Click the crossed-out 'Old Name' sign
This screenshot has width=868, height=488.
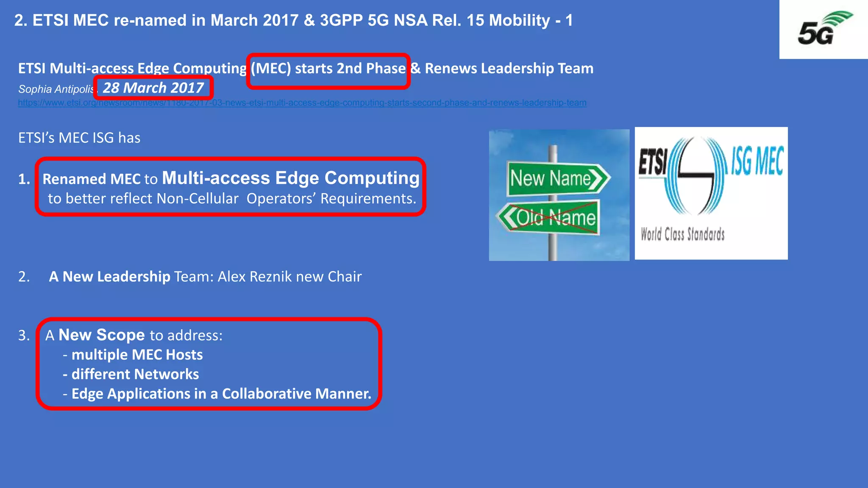[549, 218]
